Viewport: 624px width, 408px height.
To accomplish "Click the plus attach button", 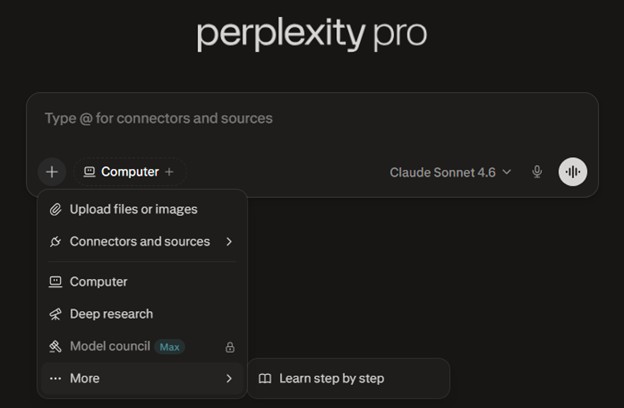I will 52,172.
